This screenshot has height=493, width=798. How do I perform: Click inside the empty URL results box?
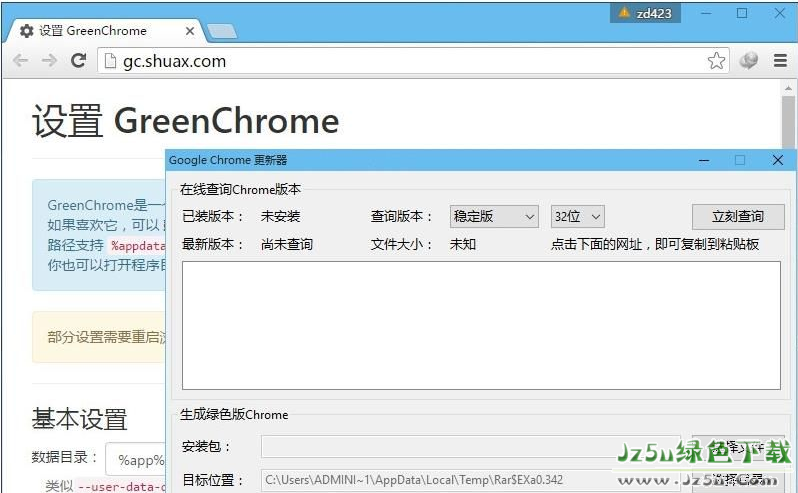tap(481, 326)
